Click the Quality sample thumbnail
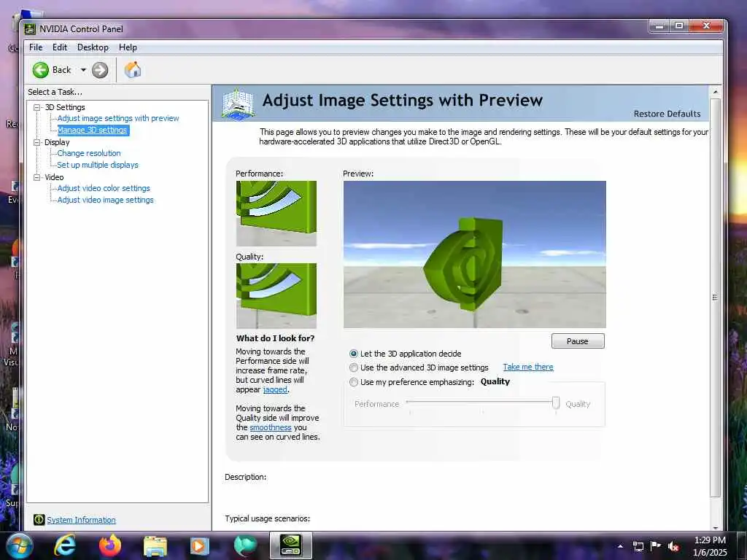747x560 pixels. point(276,296)
